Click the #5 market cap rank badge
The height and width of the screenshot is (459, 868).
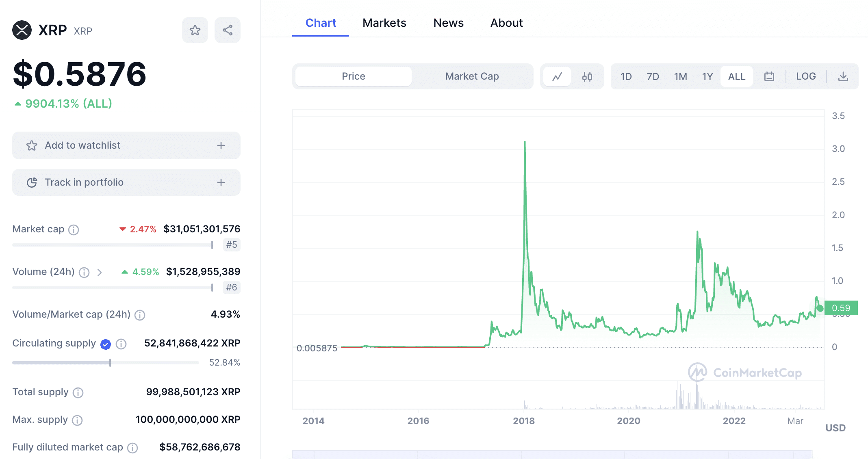232,245
